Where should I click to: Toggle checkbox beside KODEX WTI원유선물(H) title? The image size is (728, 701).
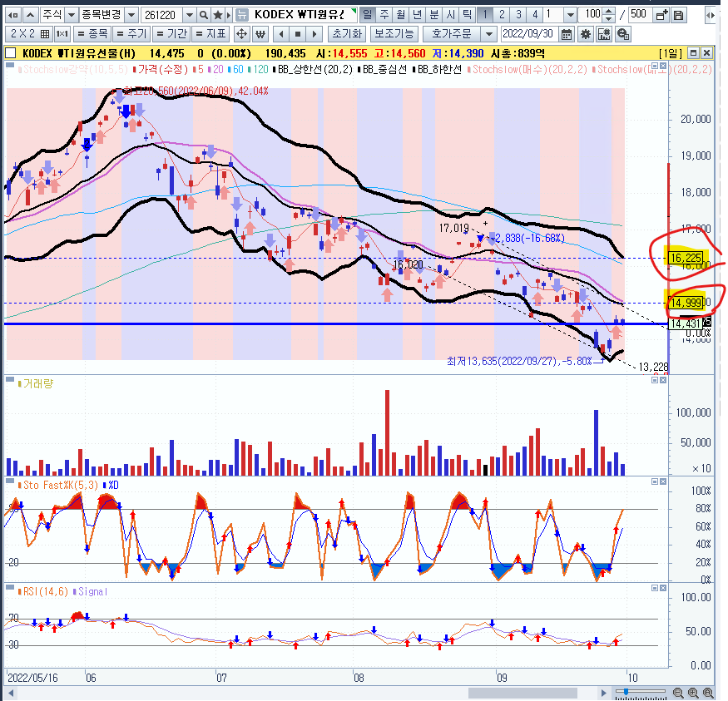[x=10, y=53]
